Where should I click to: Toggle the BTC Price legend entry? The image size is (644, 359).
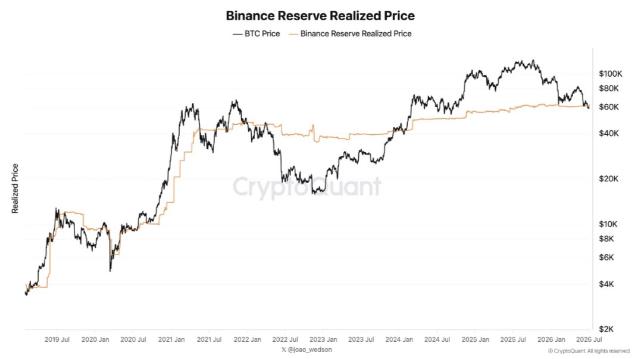257,34
